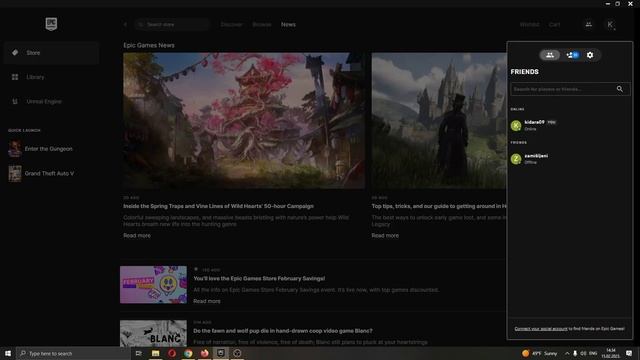640x360 pixels.
Task: Expand the system tray hidden icons arrow
Action: click(567, 353)
